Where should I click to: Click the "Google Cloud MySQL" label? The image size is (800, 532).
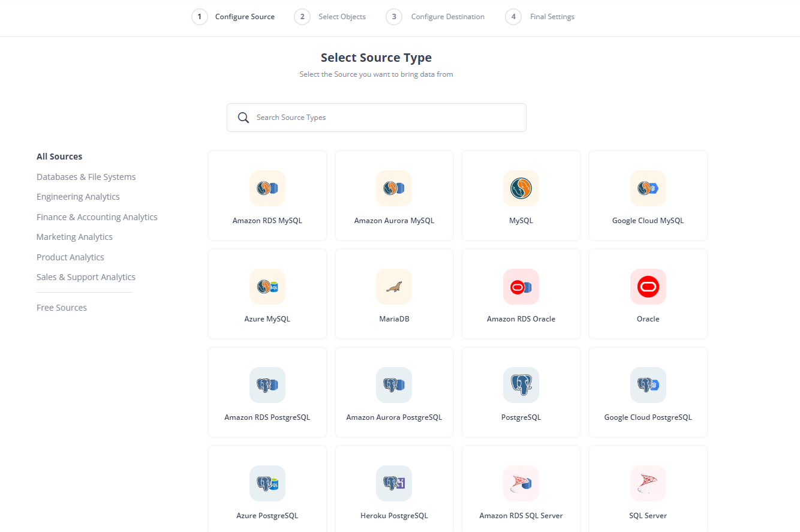pyautogui.click(x=648, y=221)
